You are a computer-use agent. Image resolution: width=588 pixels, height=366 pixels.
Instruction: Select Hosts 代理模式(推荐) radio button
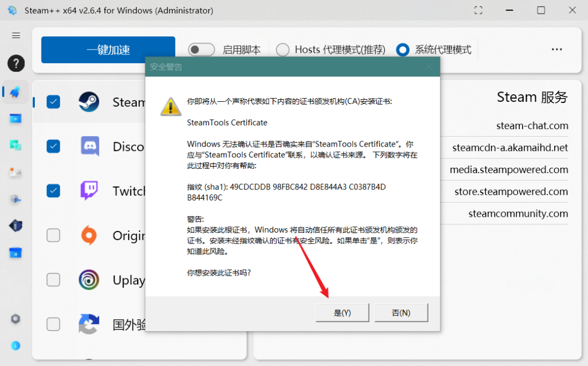(283, 50)
